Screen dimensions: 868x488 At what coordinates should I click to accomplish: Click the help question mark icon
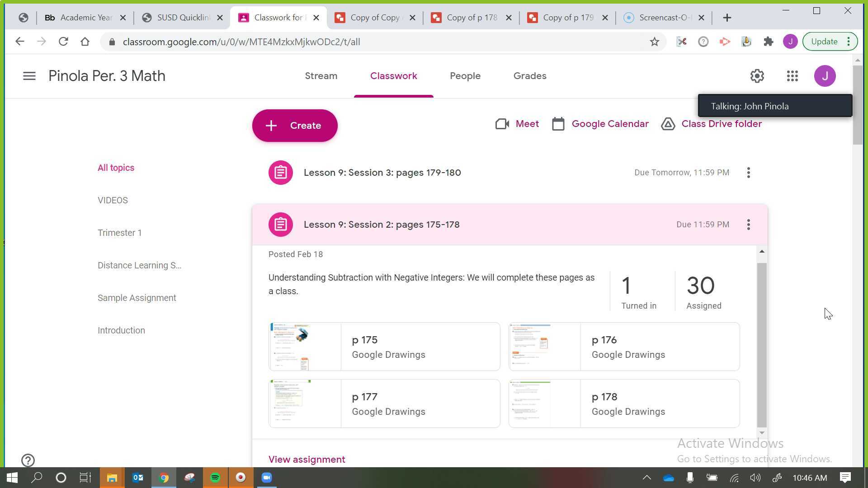coord(28,460)
